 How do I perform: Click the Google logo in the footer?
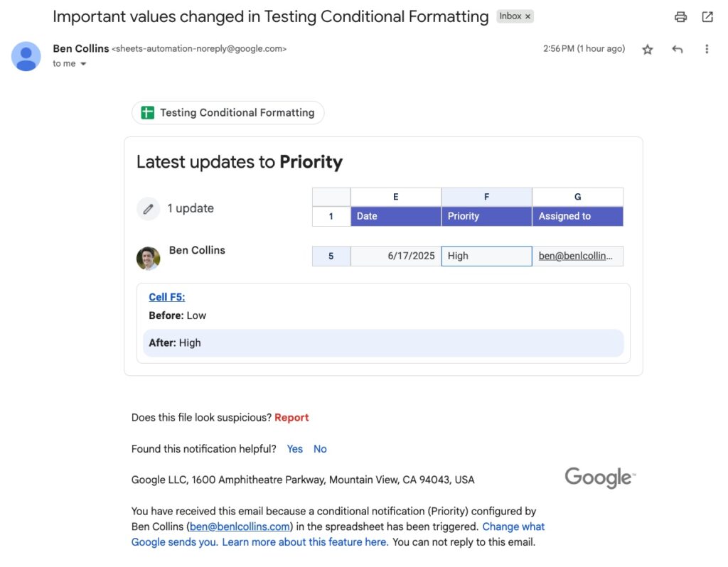[x=600, y=477]
